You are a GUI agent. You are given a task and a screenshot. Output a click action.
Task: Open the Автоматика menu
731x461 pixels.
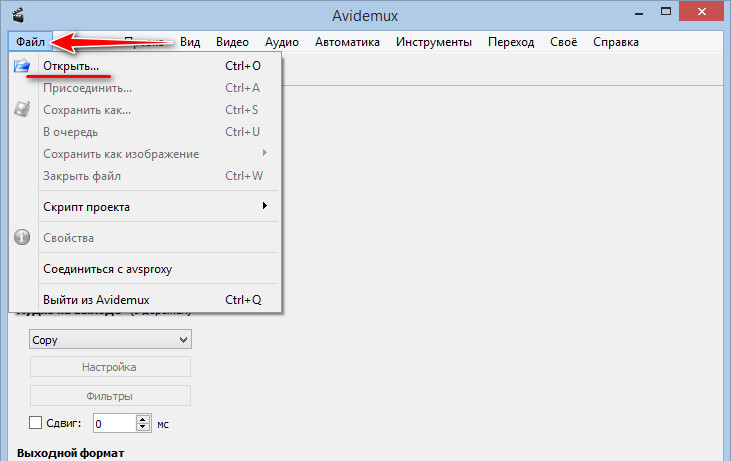tap(347, 42)
